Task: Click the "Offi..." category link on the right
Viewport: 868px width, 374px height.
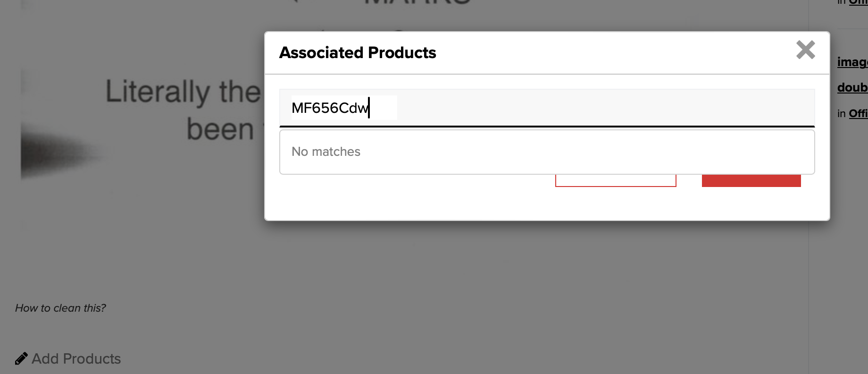Action: click(x=860, y=112)
